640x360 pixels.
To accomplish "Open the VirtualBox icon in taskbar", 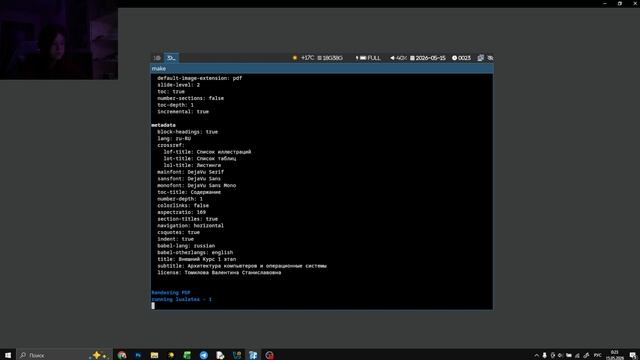I will tap(236, 355).
